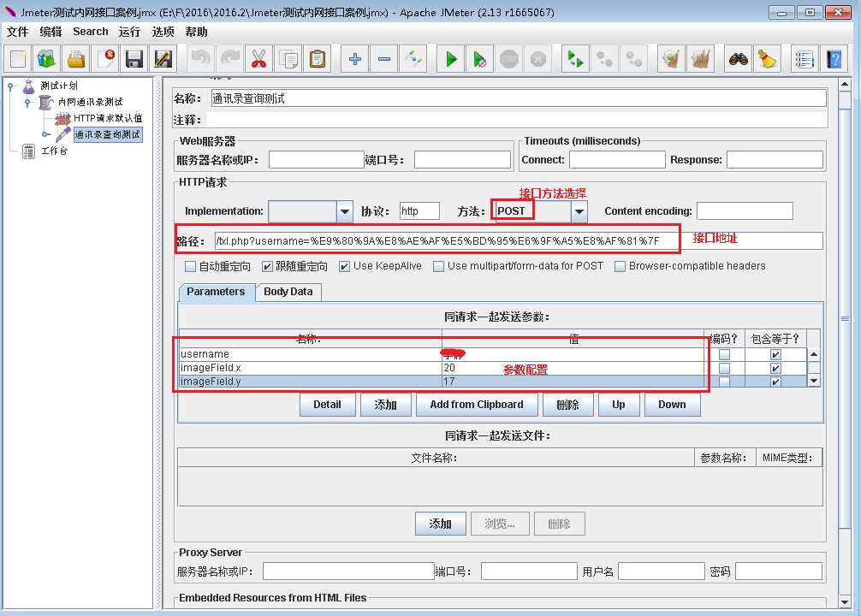Check 编码 box for imageField.x row
This screenshot has width=861, height=616.
click(724, 369)
